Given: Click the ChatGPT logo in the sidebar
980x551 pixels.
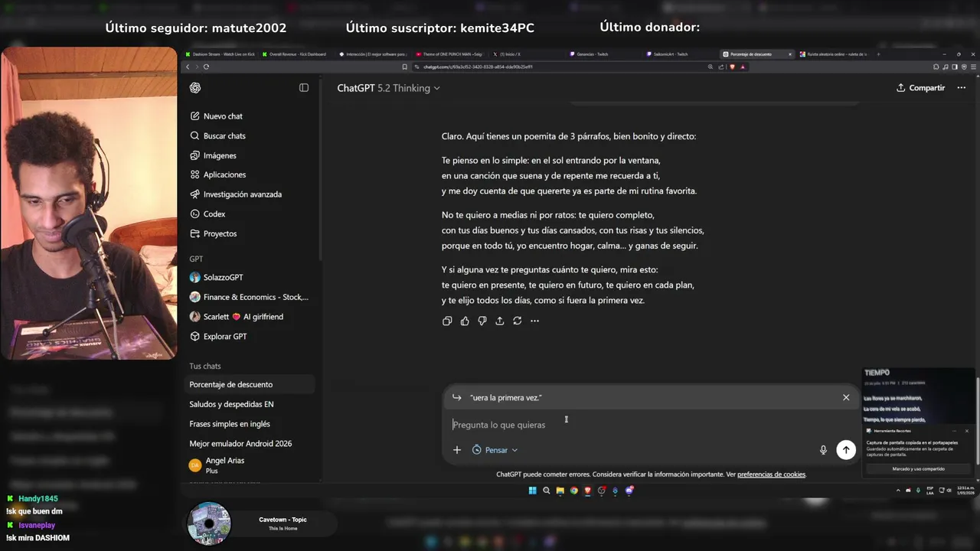Looking at the screenshot, I should (x=195, y=88).
